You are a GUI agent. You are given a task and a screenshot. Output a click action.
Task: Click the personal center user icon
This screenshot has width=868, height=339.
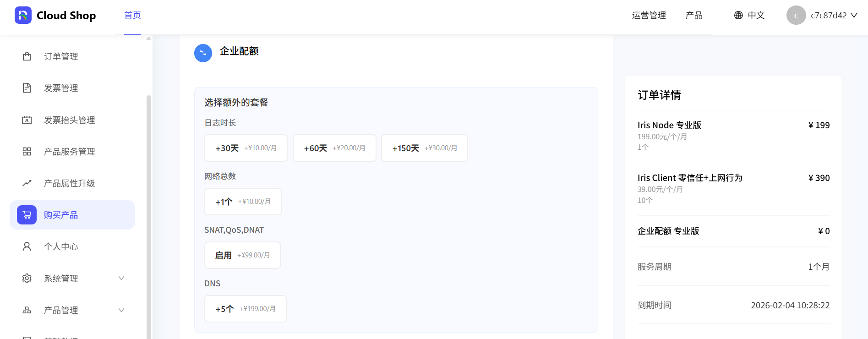coord(27,246)
